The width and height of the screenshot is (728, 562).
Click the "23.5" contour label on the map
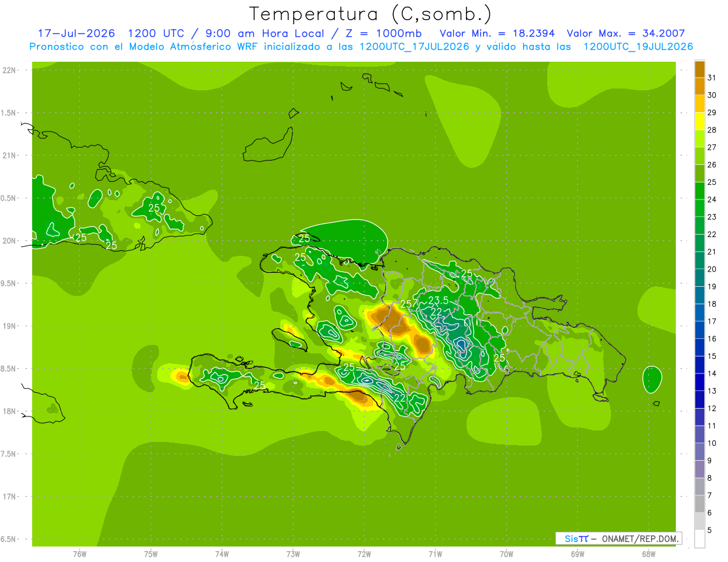coord(438,300)
